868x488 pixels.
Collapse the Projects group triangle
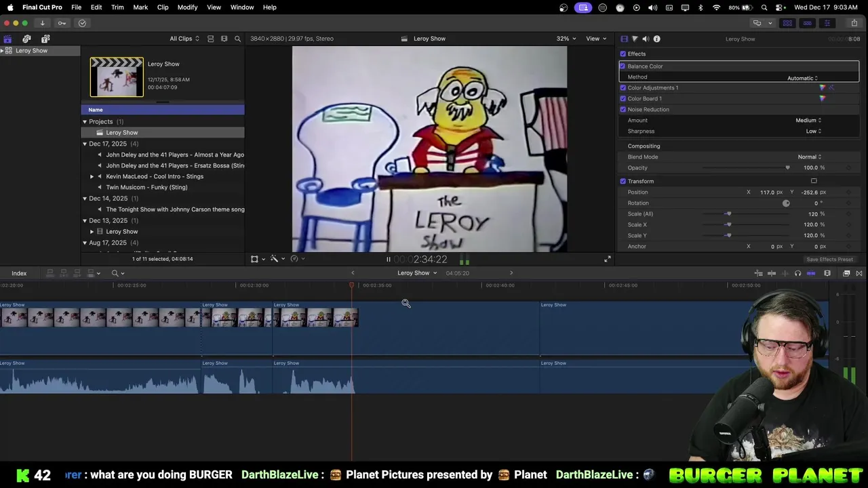tap(85, 121)
